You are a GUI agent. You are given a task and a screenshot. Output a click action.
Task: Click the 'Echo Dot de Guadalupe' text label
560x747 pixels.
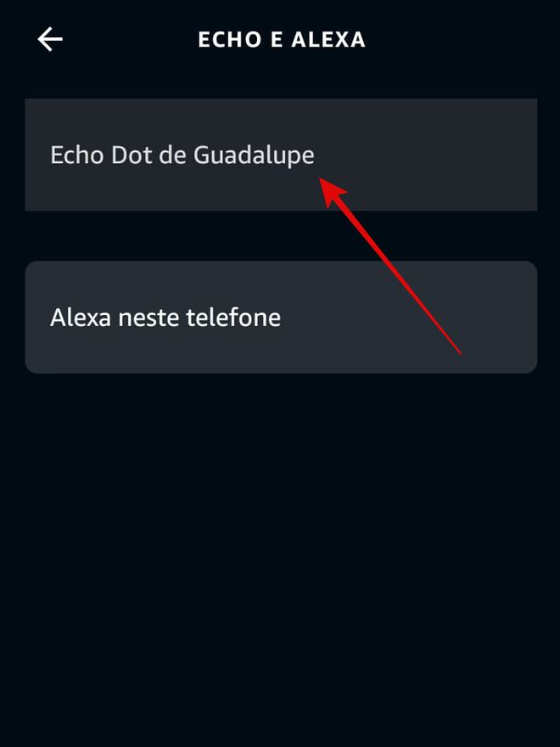[182, 156]
